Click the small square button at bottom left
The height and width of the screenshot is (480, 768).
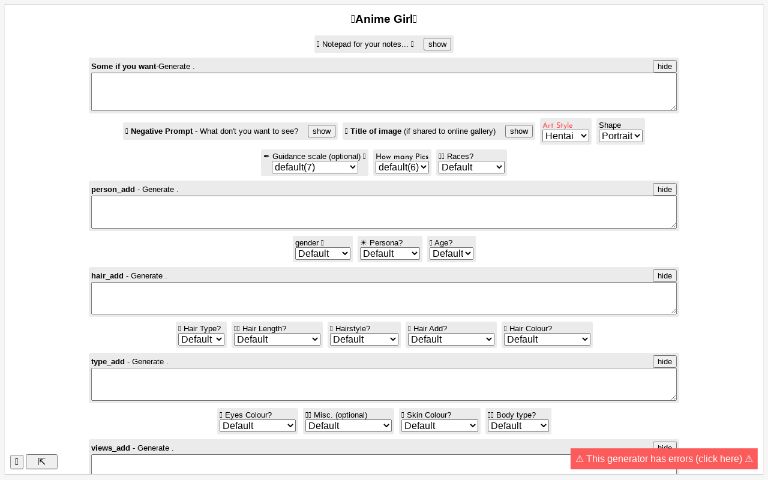17,461
